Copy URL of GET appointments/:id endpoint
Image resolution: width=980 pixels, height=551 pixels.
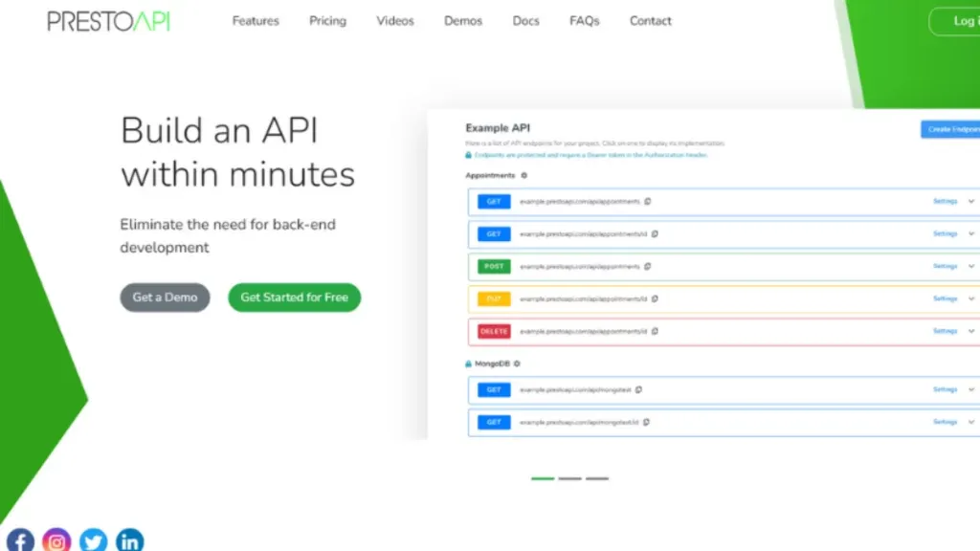(655, 234)
